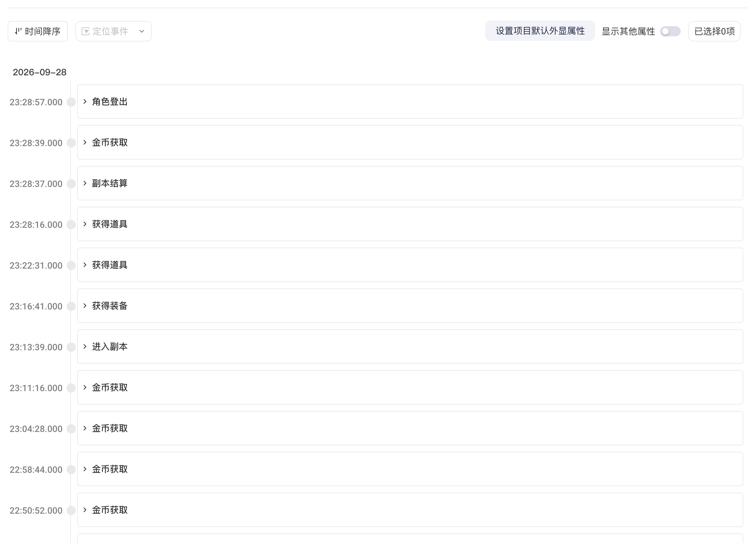Select the timeline dot at 22:50:52.000
The image size is (756, 543).
pos(71,510)
